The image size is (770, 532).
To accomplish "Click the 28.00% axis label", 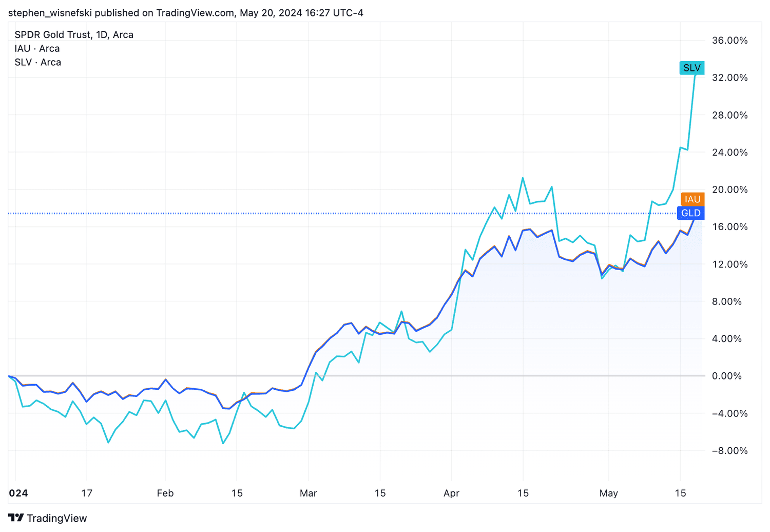I will (729, 115).
